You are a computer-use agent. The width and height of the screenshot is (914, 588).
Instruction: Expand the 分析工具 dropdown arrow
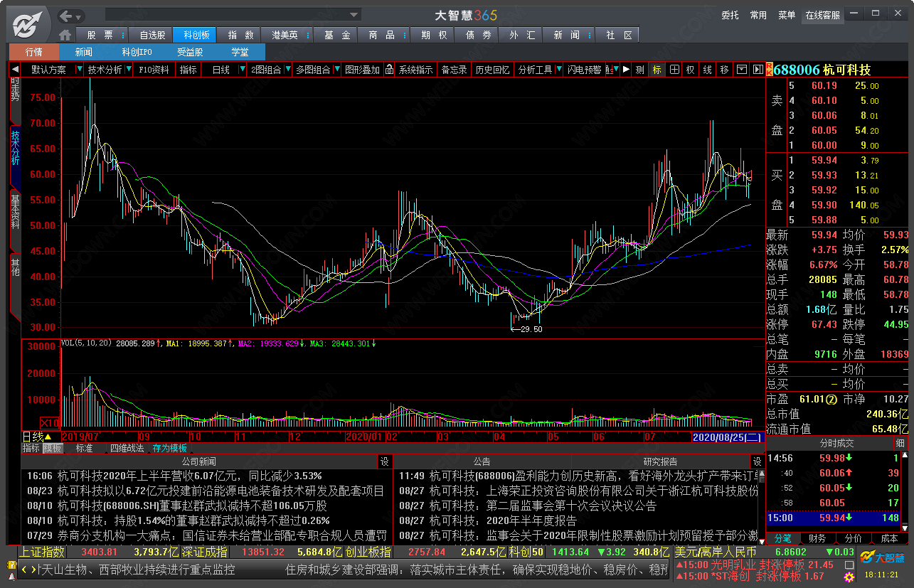tap(558, 70)
